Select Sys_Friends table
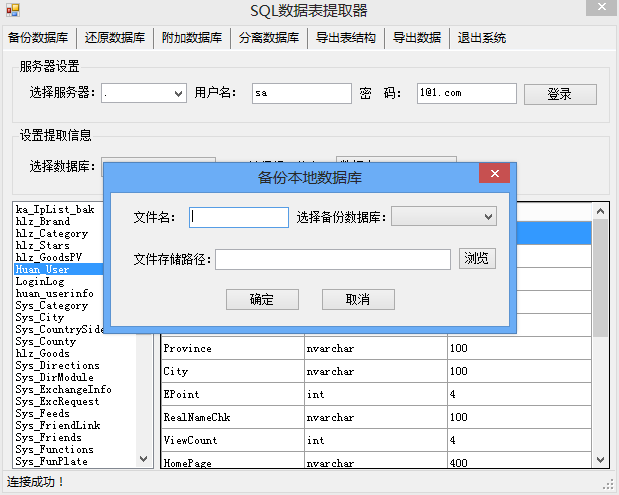 [x=49, y=437]
